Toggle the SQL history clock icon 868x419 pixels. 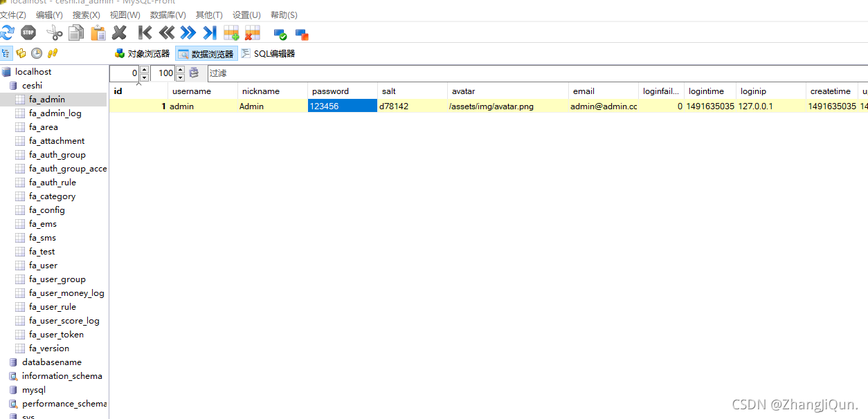[36, 53]
